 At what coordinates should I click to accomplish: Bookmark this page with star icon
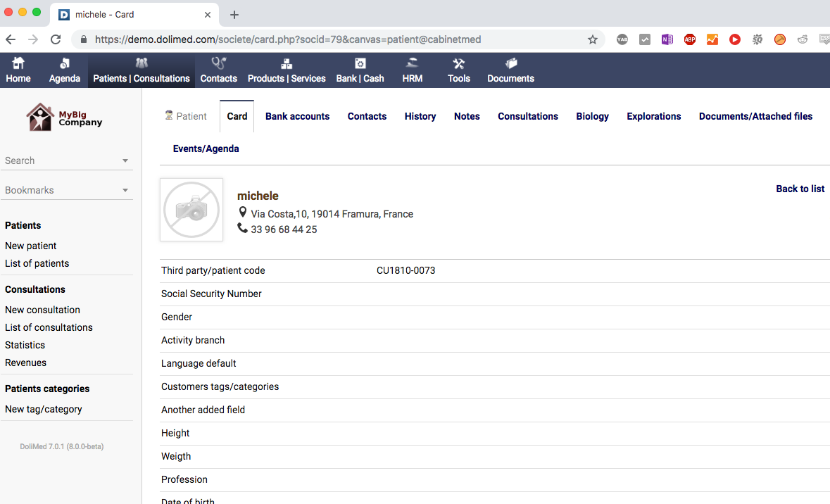[x=593, y=39]
